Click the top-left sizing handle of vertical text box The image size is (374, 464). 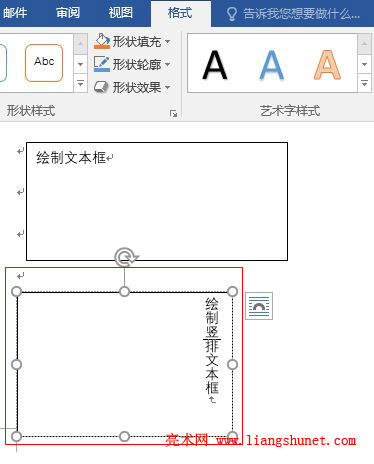[16, 292]
